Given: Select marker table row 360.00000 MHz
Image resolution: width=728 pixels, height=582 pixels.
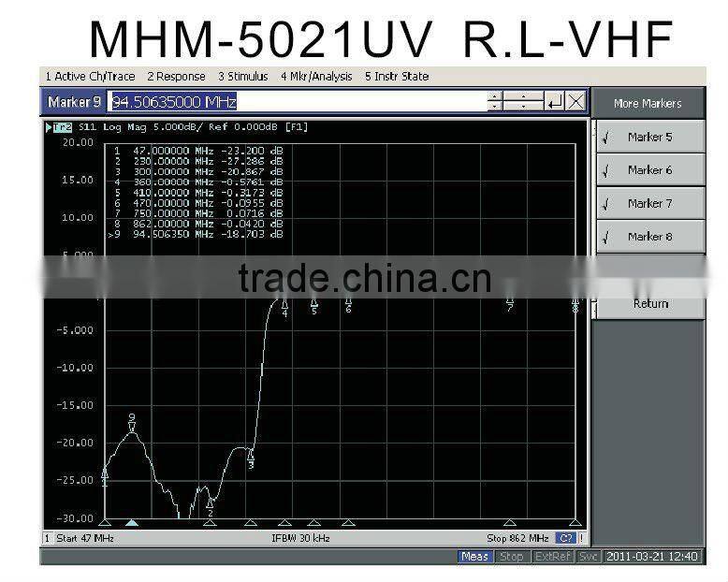Looking at the screenshot, I should click(198, 182).
